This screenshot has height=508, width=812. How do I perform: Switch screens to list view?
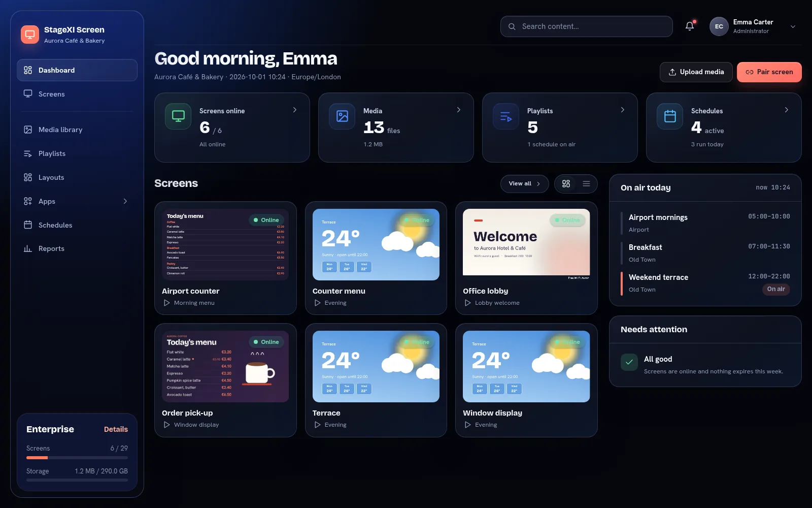tap(586, 184)
